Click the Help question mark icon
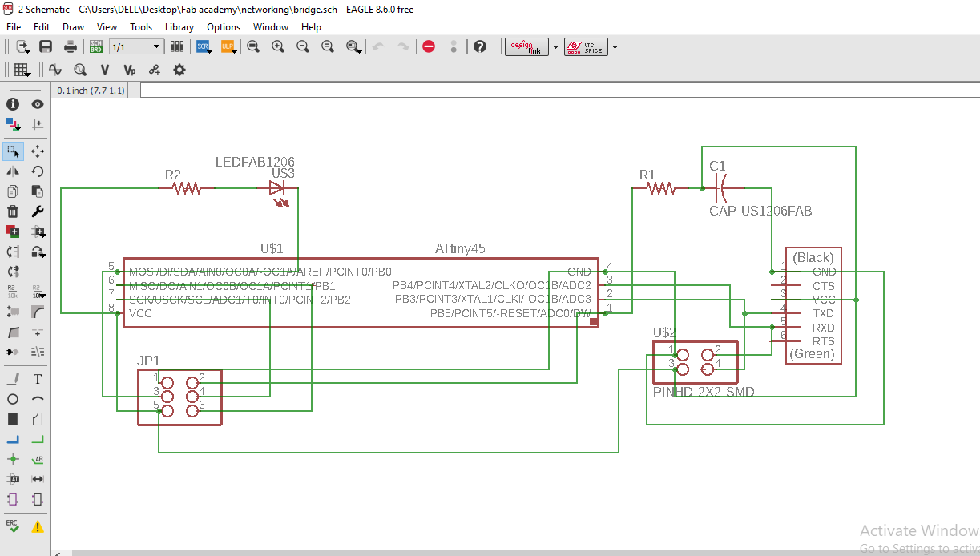Image resolution: width=980 pixels, height=556 pixels. [x=480, y=46]
